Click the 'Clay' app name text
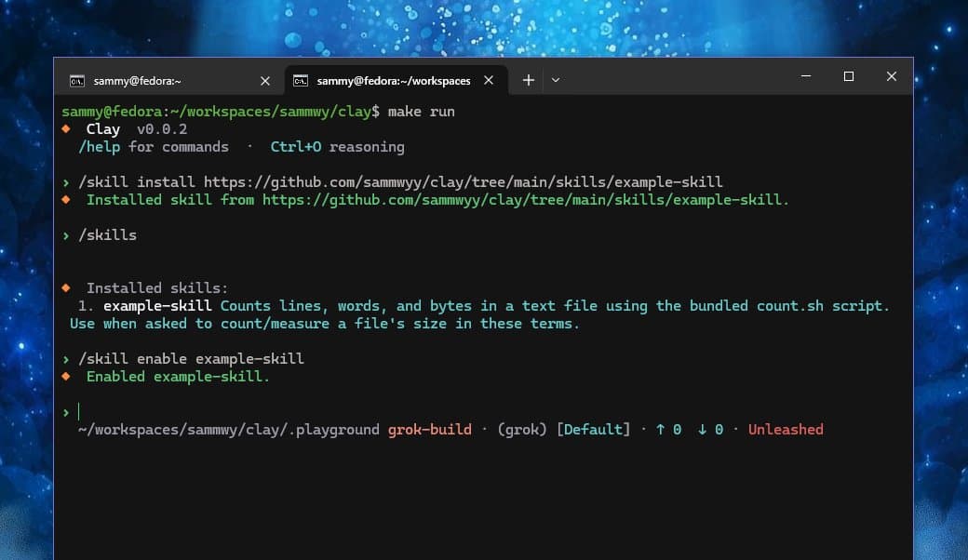 coord(103,129)
